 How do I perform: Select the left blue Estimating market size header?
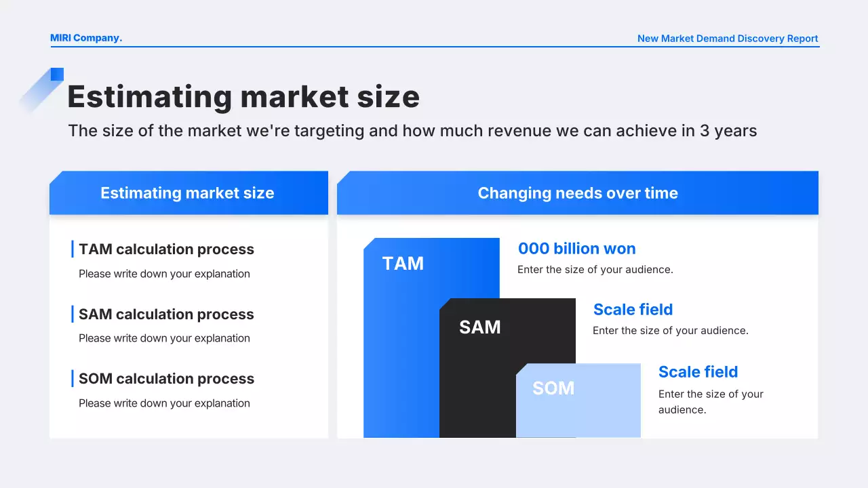[188, 193]
